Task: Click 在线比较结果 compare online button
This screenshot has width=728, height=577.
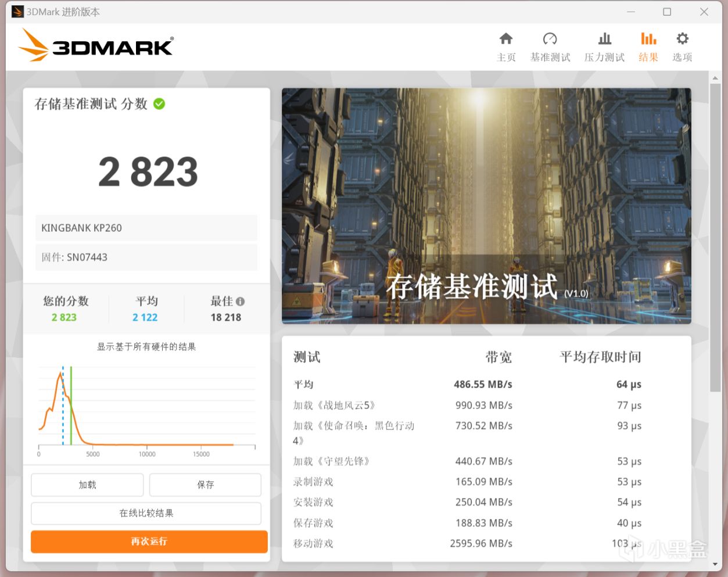Action: coord(146,513)
